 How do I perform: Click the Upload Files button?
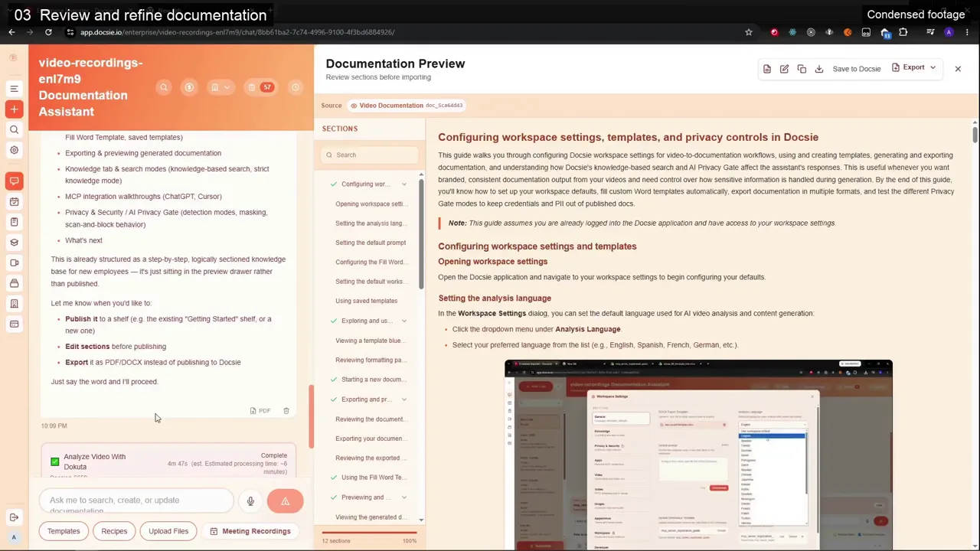[x=168, y=531]
